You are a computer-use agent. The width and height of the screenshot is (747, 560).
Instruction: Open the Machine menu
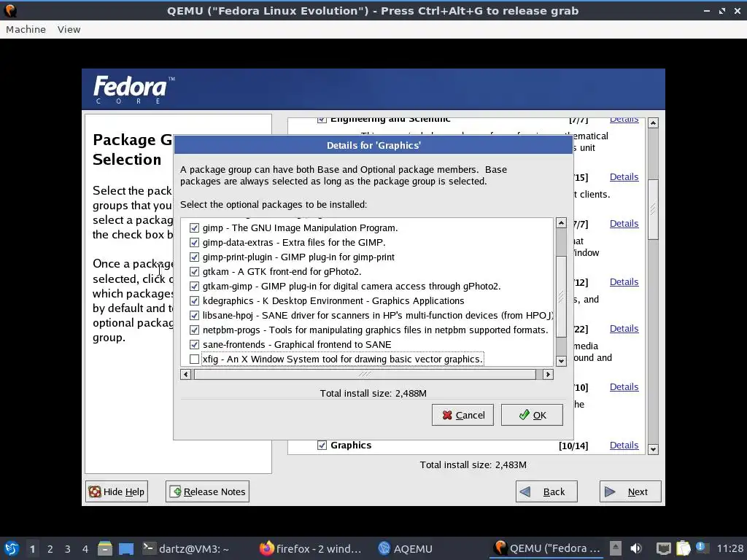pyautogui.click(x=26, y=29)
